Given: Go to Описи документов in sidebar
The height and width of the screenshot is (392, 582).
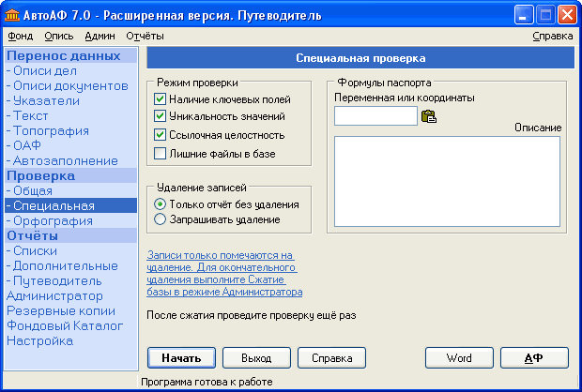Looking at the screenshot, I should tap(70, 85).
